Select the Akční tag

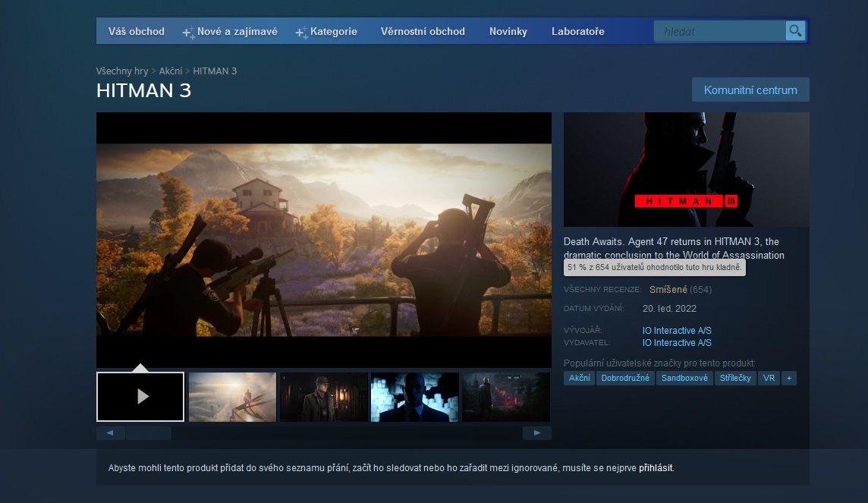pos(580,378)
